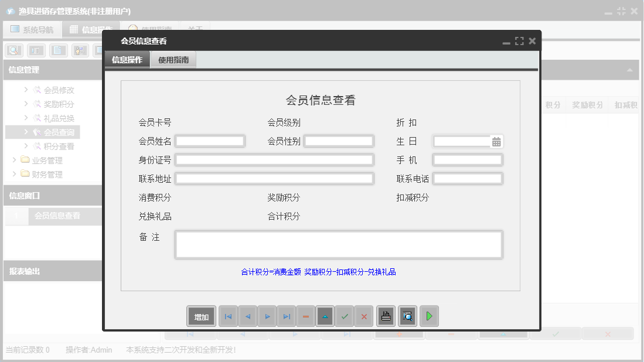
Task: Open the birthday date picker
Action: pos(498,141)
